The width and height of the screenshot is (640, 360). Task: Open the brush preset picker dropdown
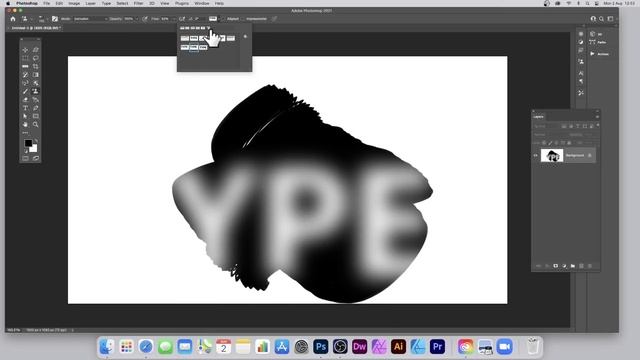pyautogui.click(x=42, y=19)
